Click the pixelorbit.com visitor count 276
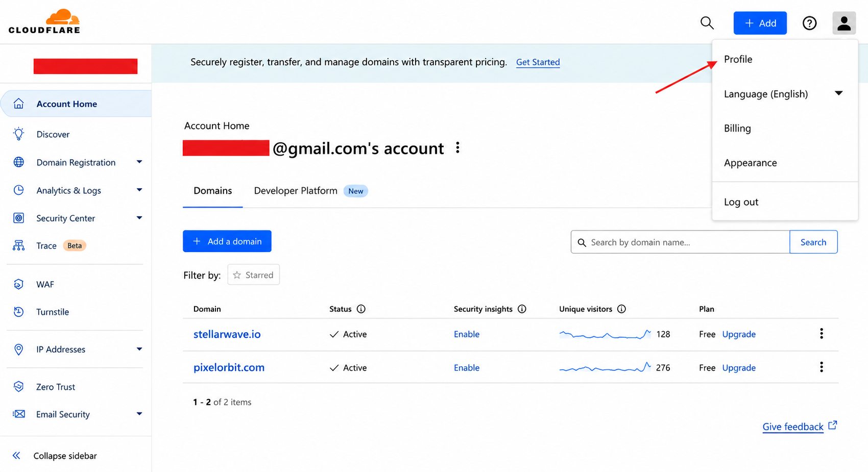The height and width of the screenshot is (472, 868). click(663, 368)
